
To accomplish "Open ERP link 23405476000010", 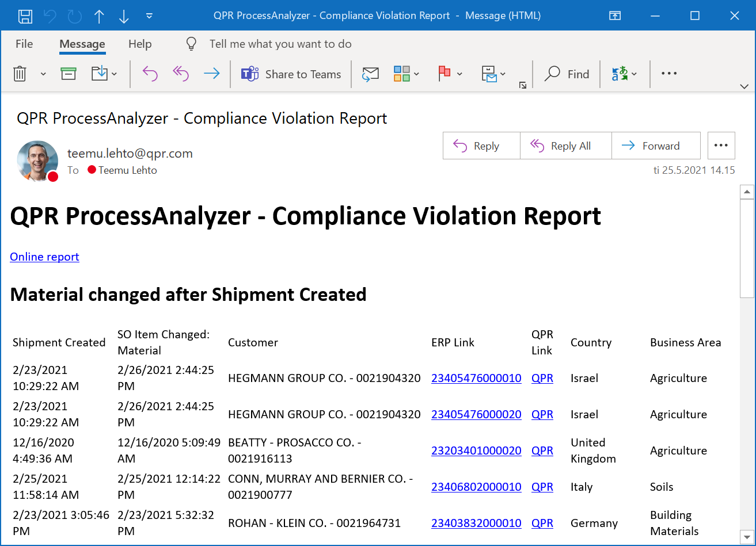I will (x=476, y=378).
